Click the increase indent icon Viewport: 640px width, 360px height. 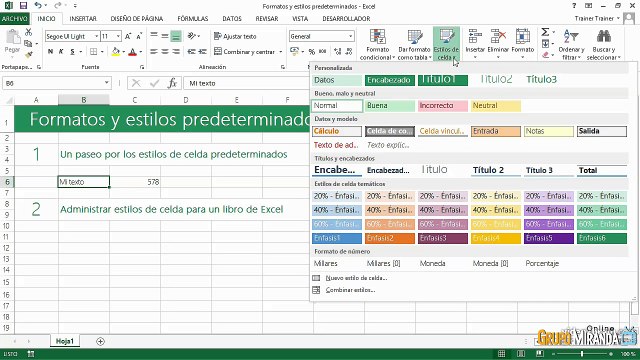click(x=202, y=52)
